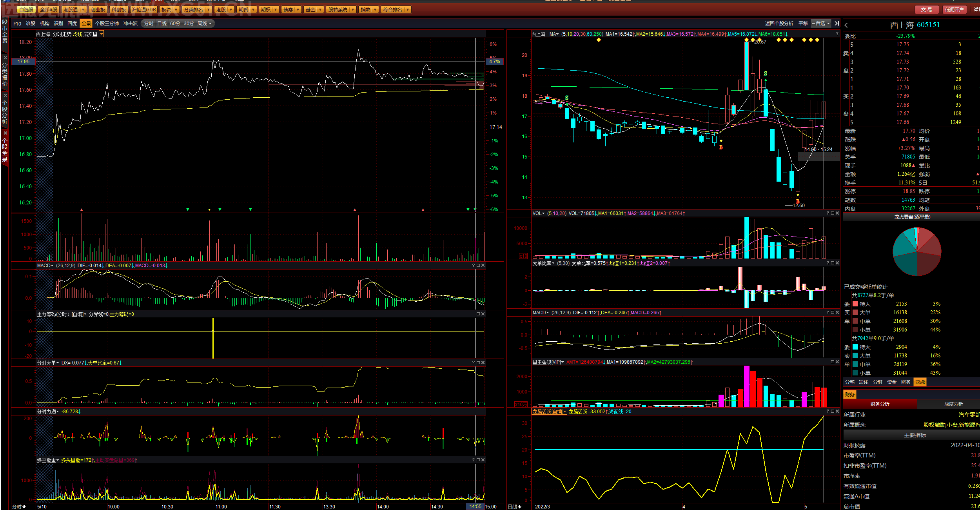Screen dimensions: 980x510
Task: Close the MACD intraday indicator panel
Action: pyautogui.click(x=483, y=266)
